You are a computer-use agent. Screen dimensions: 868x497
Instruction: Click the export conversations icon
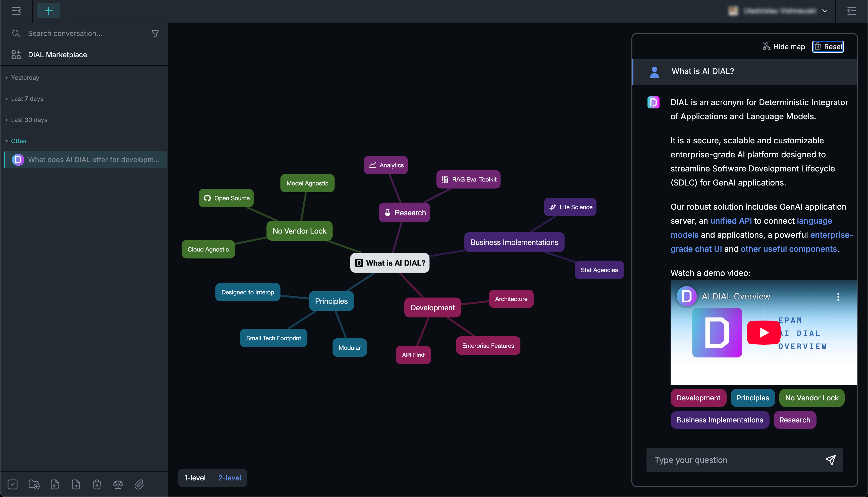76,484
